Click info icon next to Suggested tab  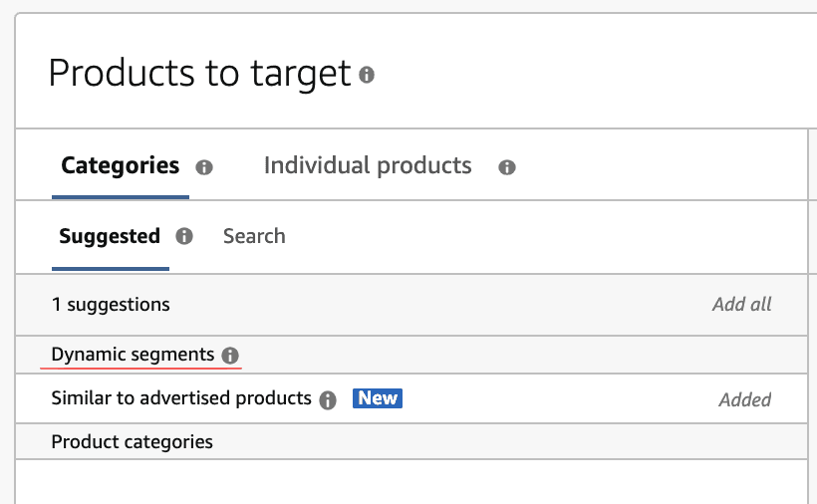[x=183, y=237]
